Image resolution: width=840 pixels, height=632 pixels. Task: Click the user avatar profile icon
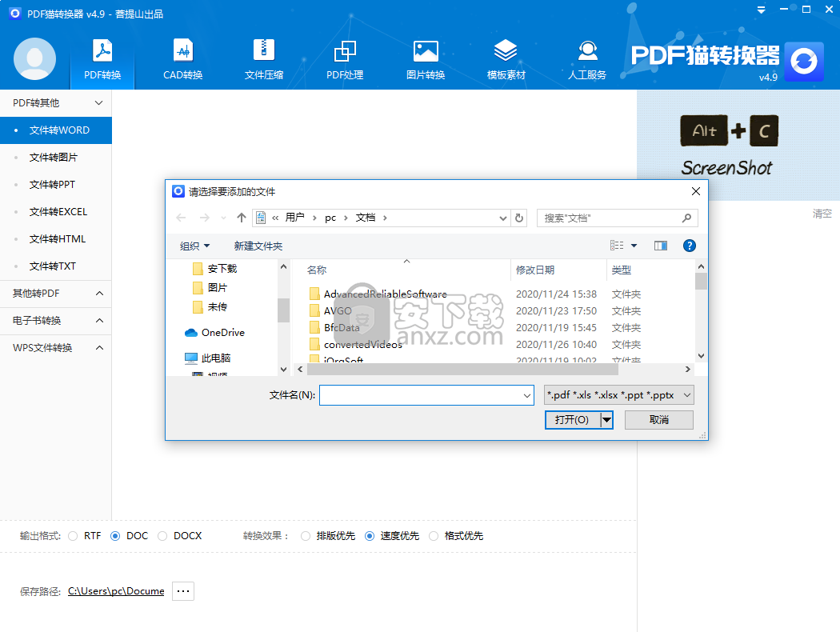(x=35, y=59)
